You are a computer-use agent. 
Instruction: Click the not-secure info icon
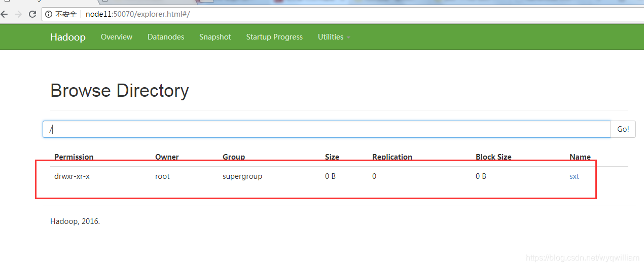[49, 14]
